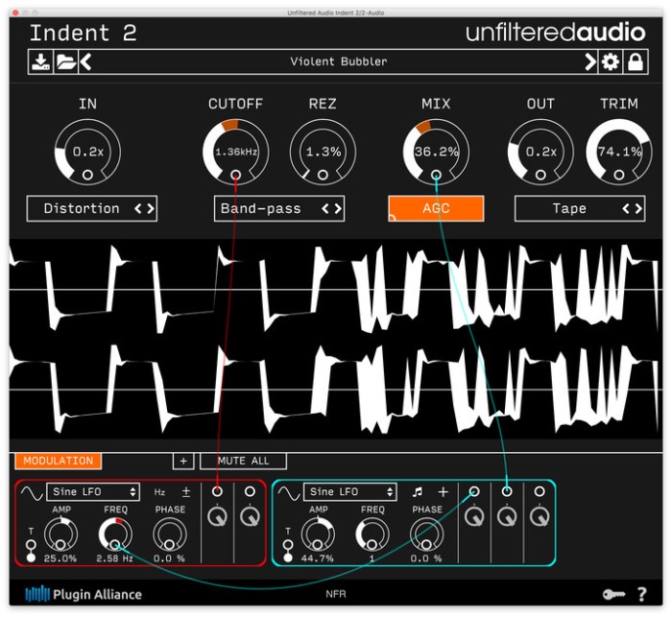Image resolution: width=672 pixels, height=617 pixels.
Task: Click the Tape output mode selector label
Action: pyautogui.click(x=569, y=208)
